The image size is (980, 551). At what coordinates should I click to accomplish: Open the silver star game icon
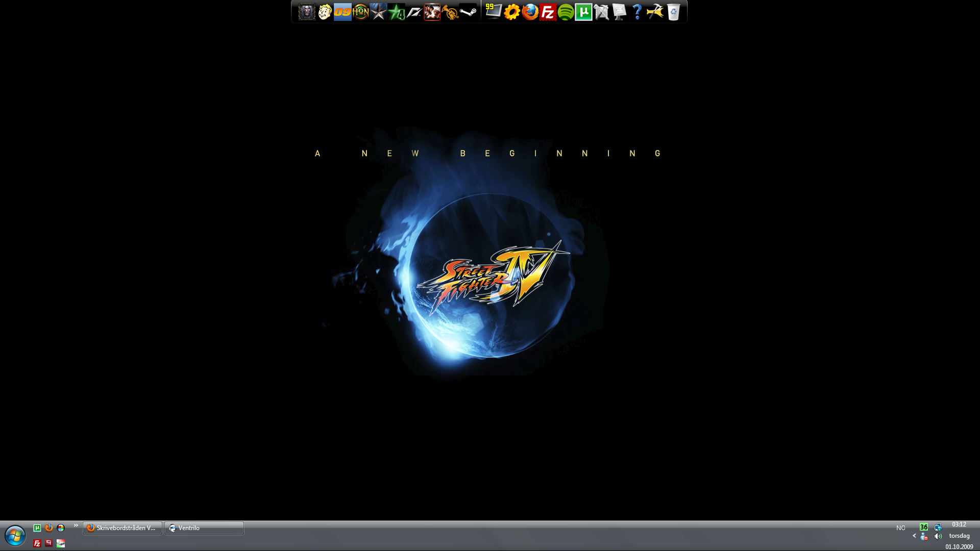[378, 12]
